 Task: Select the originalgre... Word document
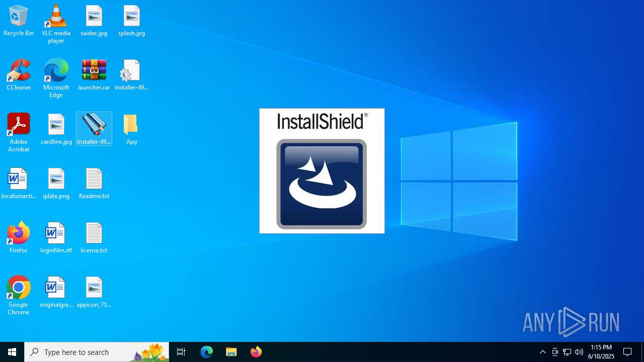[56, 292]
